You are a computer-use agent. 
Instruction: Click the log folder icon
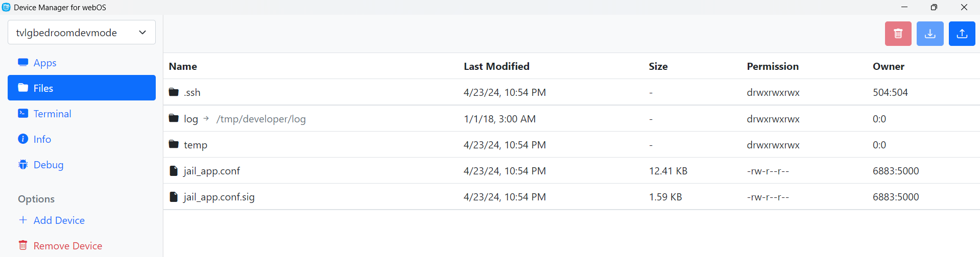point(174,118)
